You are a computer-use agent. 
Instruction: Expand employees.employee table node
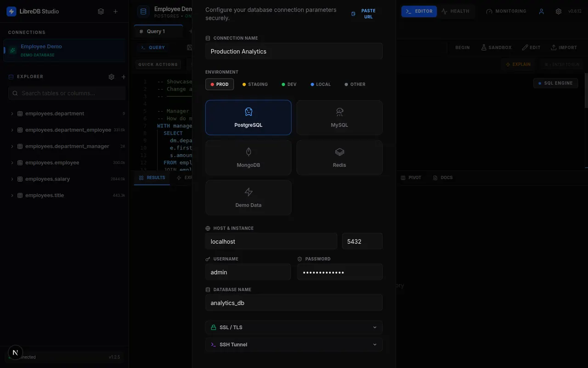[x=12, y=163]
